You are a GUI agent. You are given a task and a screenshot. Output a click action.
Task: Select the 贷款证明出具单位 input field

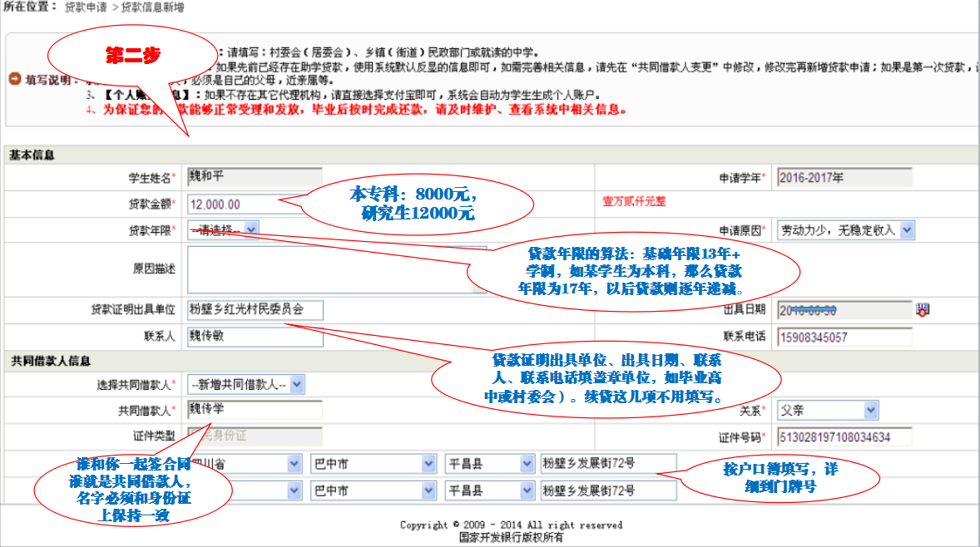pos(255,310)
